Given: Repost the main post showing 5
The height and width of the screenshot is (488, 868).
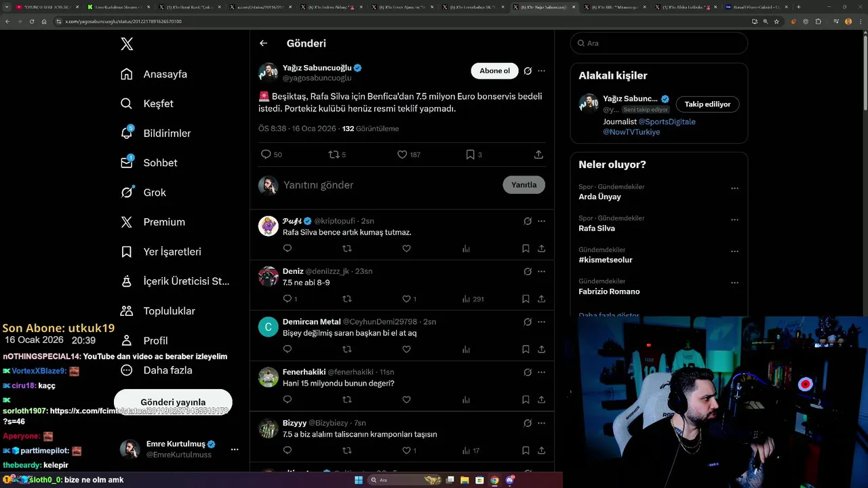Looking at the screenshot, I should tap(337, 155).
